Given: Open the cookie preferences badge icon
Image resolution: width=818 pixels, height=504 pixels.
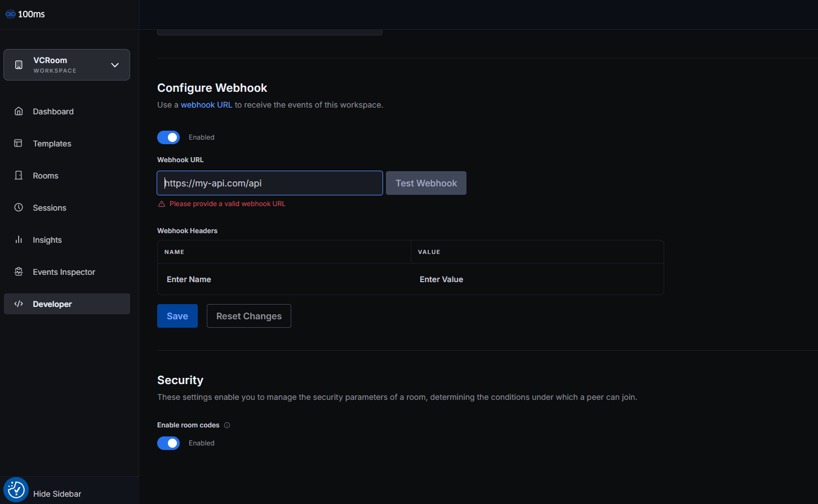Looking at the screenshot, I should click(16, 489).
